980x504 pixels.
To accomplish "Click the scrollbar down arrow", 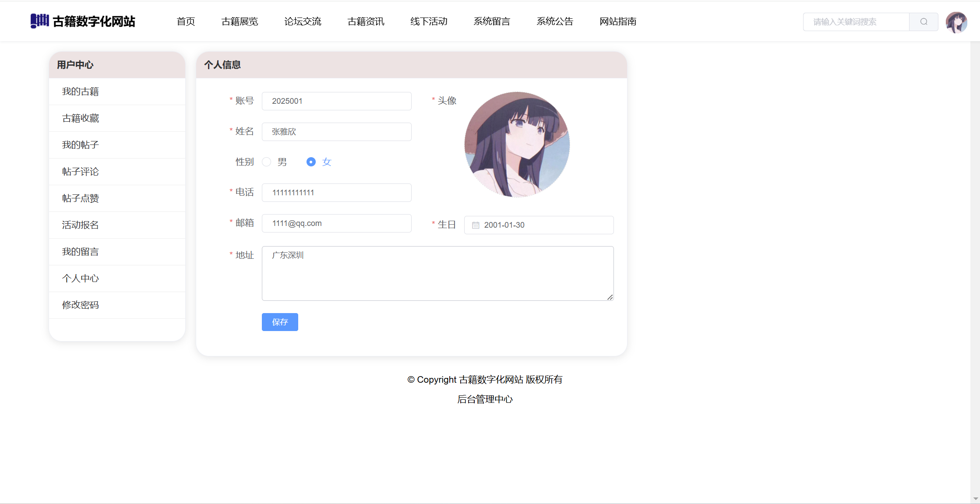I will point(975,499).
